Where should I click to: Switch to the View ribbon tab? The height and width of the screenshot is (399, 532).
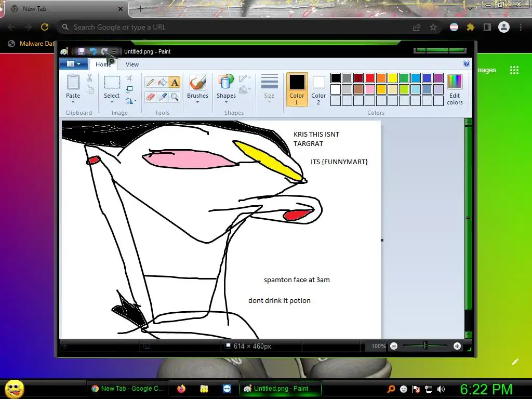point(132,64)
